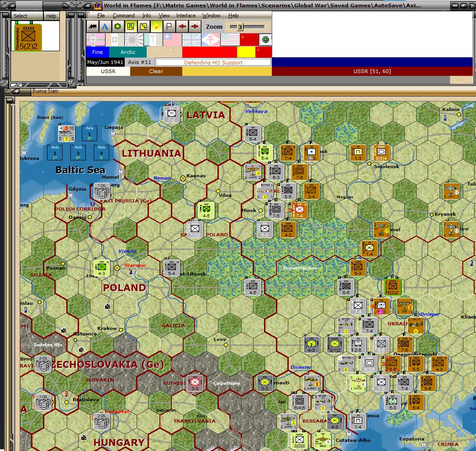Open the Interface menu
The height and width of the screenshot is (451, 476).
(x=186, y=16)
